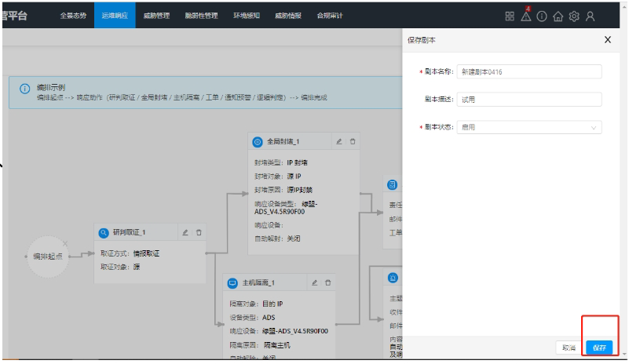Click the 剧本描述 input field
Image resolution: width=629 pixels, height=364 pixels.
(529, 100)
